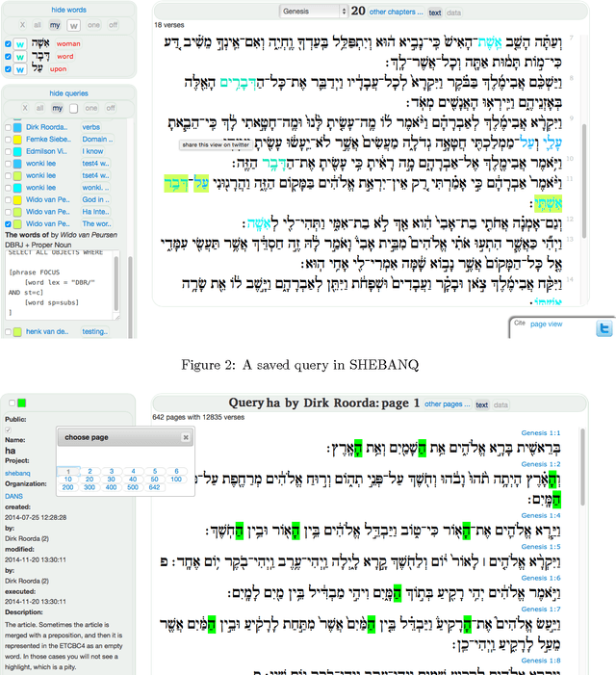Open the 'Ha Inte..' query link

(96, 212)
